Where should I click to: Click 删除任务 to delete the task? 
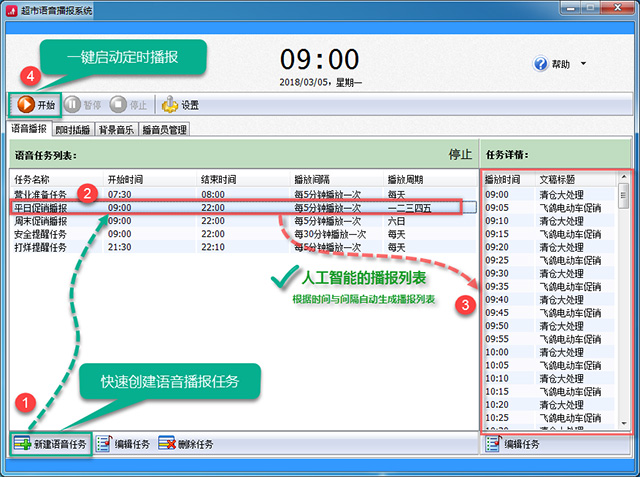(185, 443)
